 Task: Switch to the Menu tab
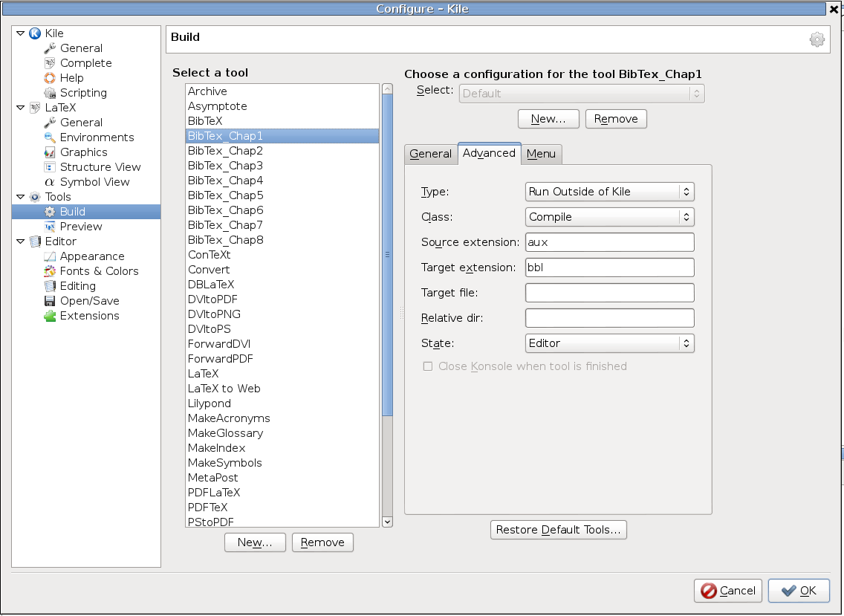coord(541,154)
